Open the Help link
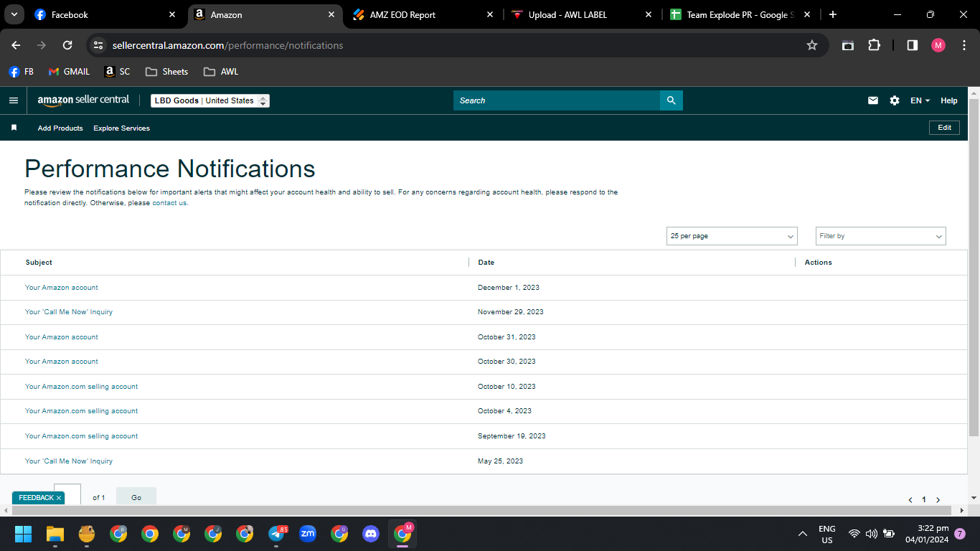Screen dimensions: 980x551 point(949,100)
